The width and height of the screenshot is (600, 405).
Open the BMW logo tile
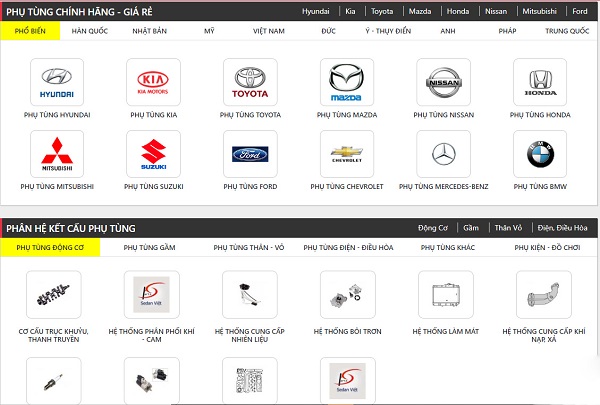(x=540, y=154)
